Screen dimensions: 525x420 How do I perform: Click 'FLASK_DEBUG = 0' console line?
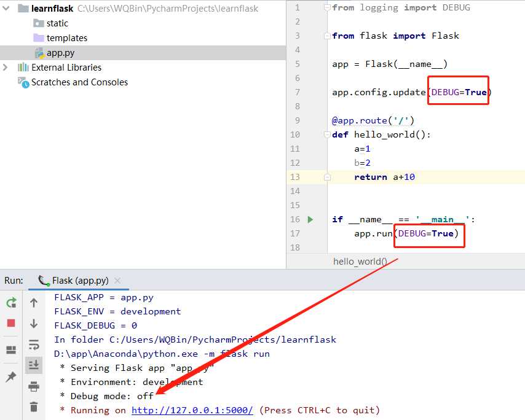point(96,325)
